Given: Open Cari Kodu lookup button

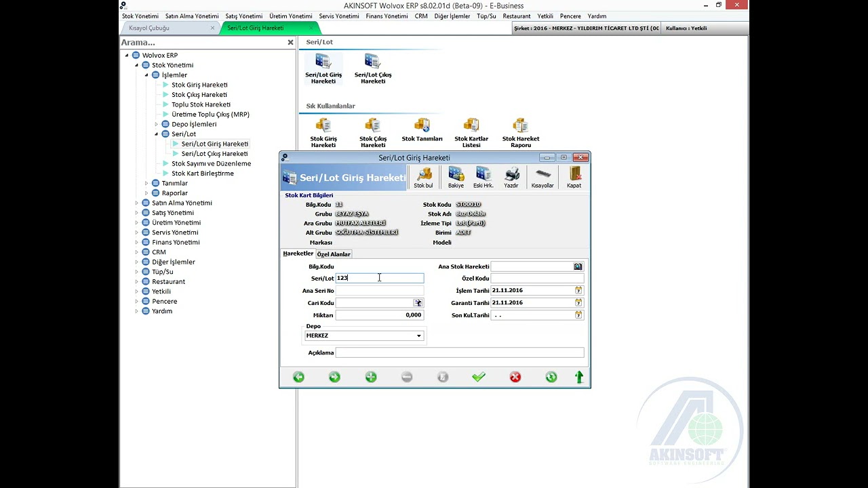Looking at the screenshot, I should point(418,303).
